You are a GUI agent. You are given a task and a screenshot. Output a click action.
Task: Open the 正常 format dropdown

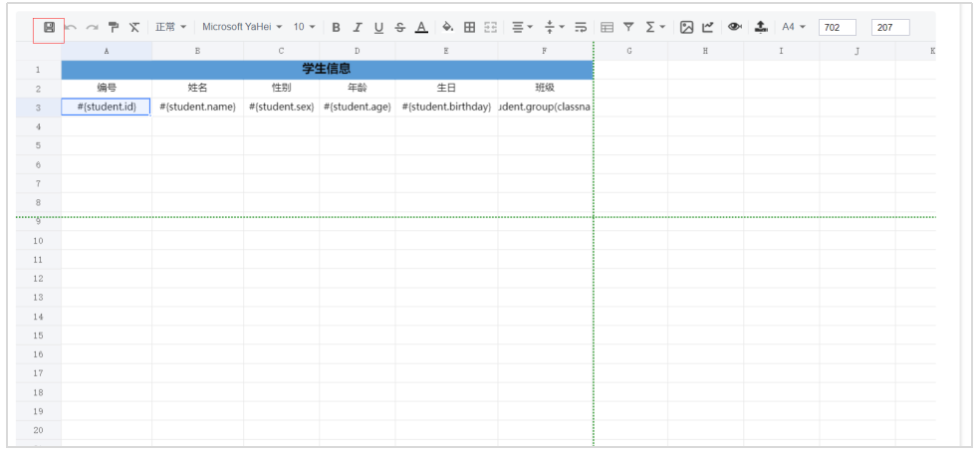[x=170, y=27]
